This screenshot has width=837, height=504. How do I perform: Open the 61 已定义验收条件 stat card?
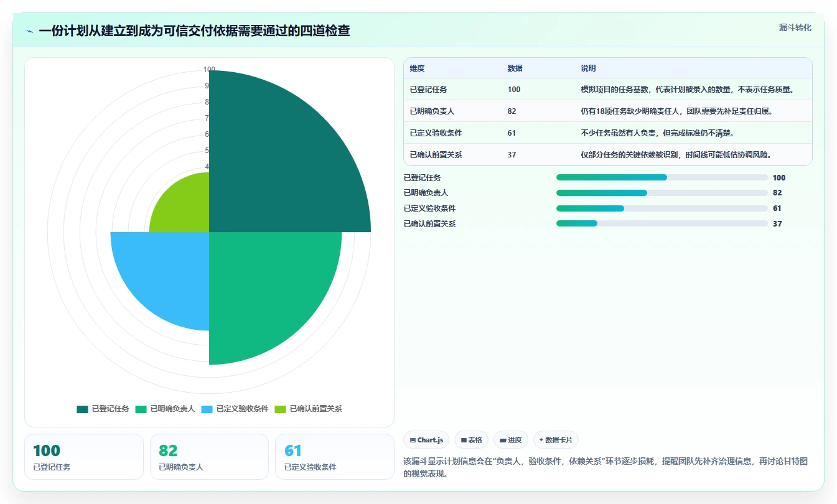coord(335,457)
